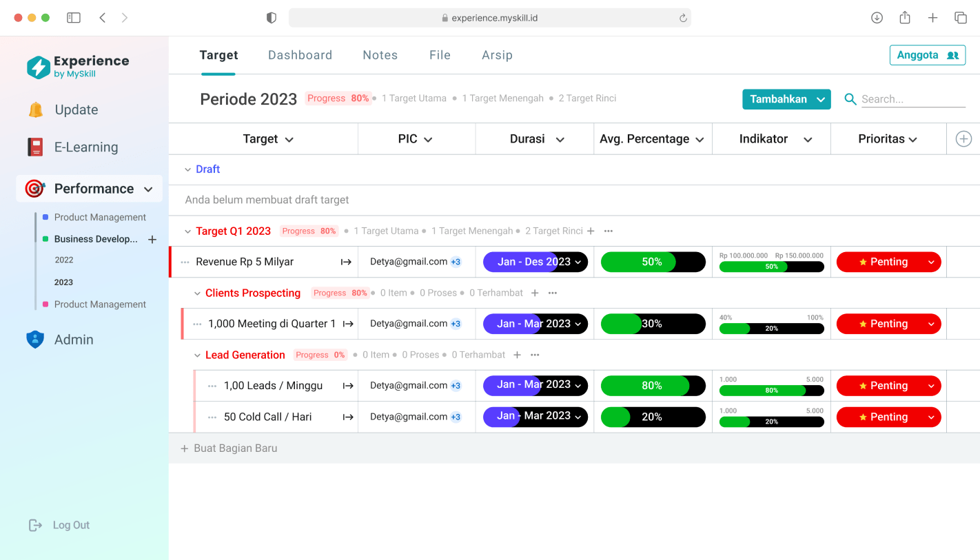
Task: Click Buat Bagian Baru to add a section
Action: (x=235, y=448)
